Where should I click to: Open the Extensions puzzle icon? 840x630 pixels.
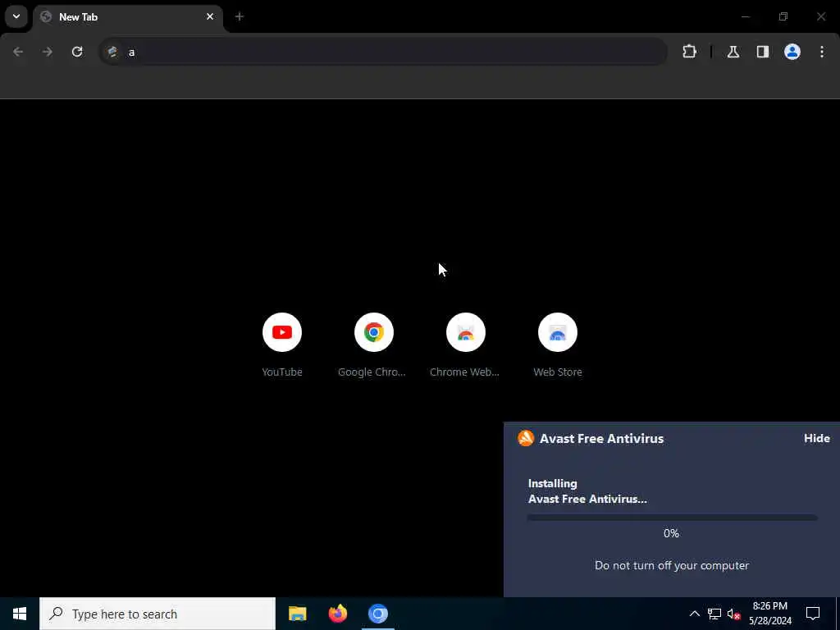click(689, 52)
